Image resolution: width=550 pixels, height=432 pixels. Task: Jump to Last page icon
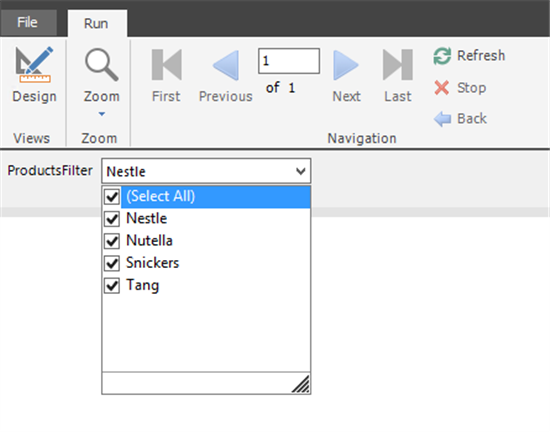coord(397,65)
